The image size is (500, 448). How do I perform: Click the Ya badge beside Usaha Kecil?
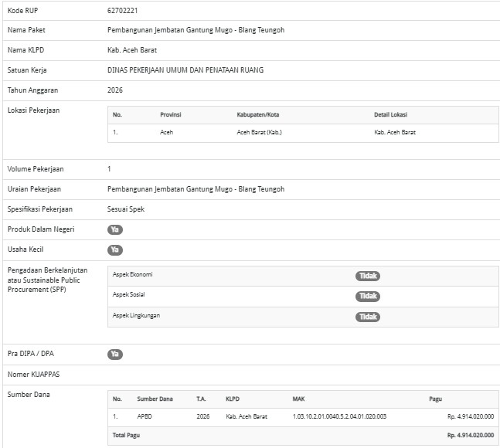click(x=114, y=249)
